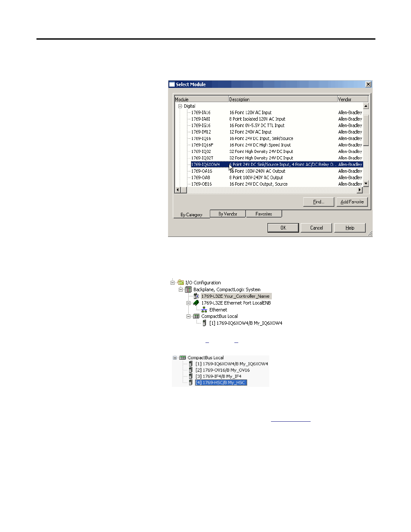The width and height of the screenshot is (411, 532).
Task: Click module icon for [4] 1769-HSC/B
Action: click(190, 383)
